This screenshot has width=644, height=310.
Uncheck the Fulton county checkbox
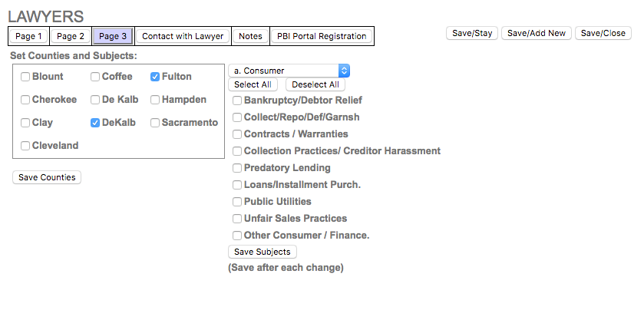point(155,77)
